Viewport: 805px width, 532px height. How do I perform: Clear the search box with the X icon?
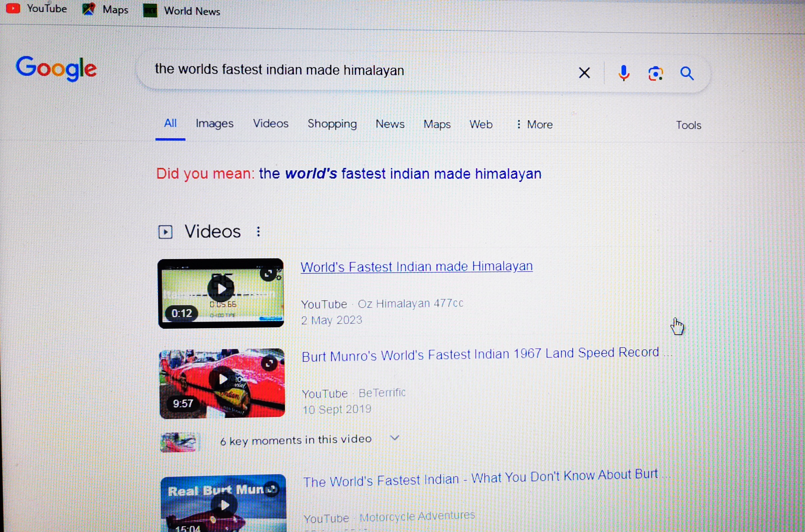[x=584, y=72]
